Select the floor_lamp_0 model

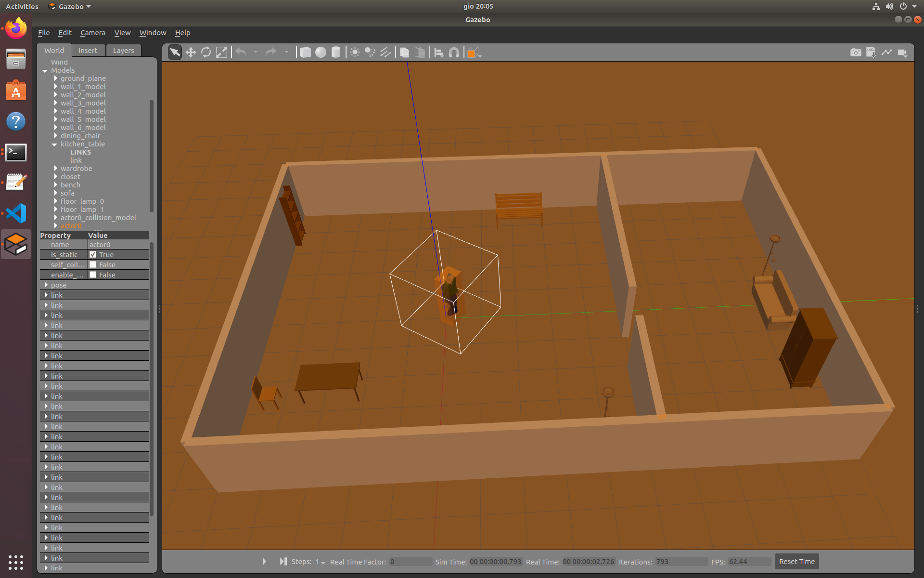click(82, 201)
